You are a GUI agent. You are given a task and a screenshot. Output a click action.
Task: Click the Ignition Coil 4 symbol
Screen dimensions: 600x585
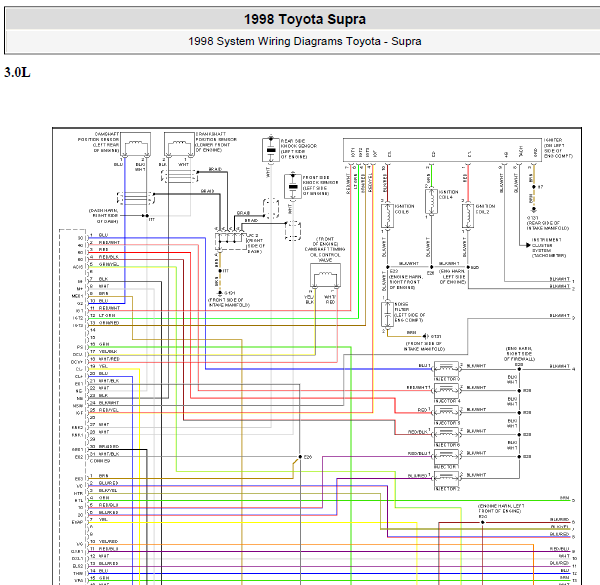431,201
